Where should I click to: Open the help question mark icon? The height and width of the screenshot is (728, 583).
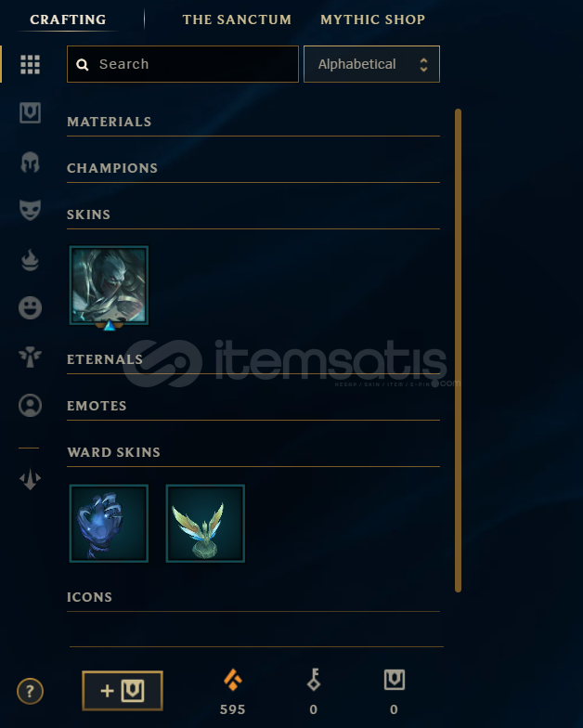(x=30, y=691)
